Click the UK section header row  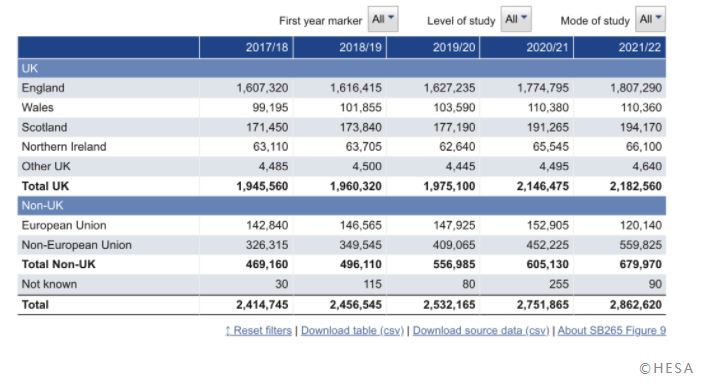click(x=342, y=69)
